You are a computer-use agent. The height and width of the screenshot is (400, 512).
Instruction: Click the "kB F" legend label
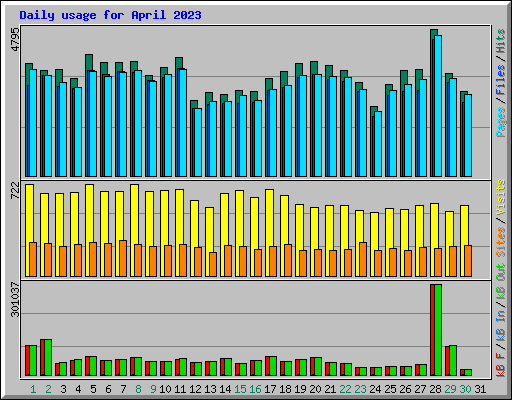click(x=501, y=365)
